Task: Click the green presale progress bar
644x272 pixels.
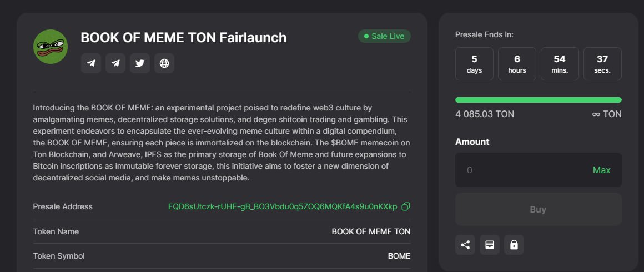Action: click(x=538, y=100)
